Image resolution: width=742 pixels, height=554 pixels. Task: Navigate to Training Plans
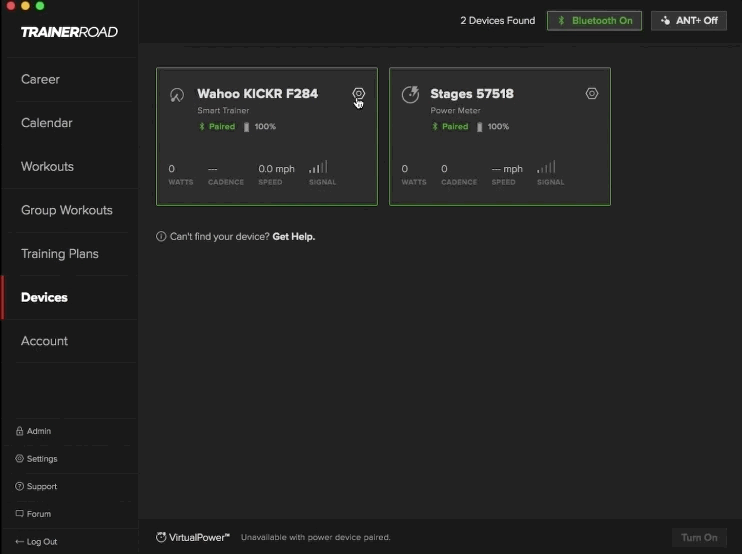(x=60, y=254)
